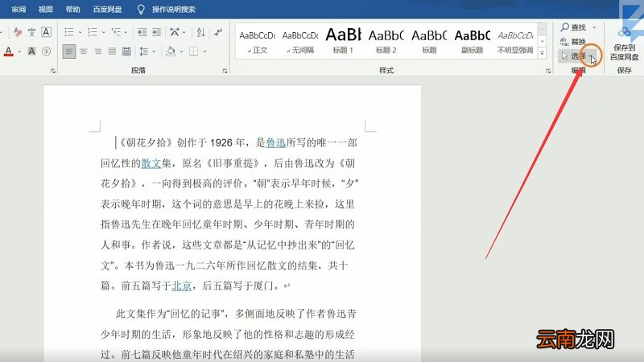Open the Asian Layout dropdown arrow
The height and width of the screenshot is (362, 644).
184,32
